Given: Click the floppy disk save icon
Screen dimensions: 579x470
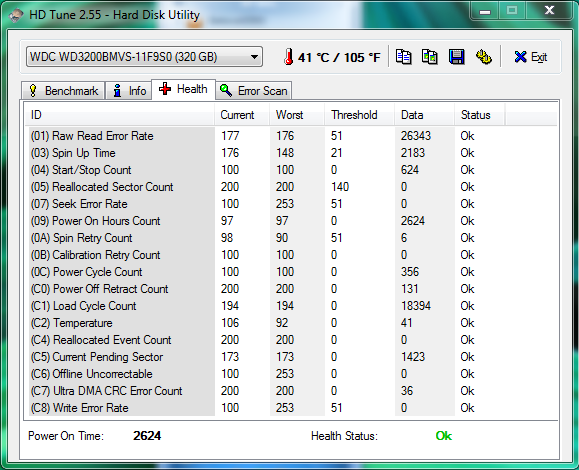Looking at the screenshot, I should 457,57.
